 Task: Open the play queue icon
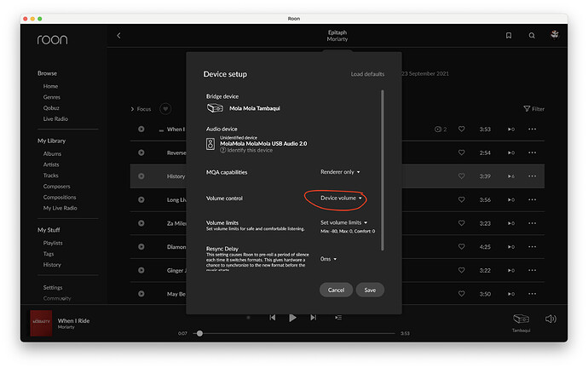338,318
